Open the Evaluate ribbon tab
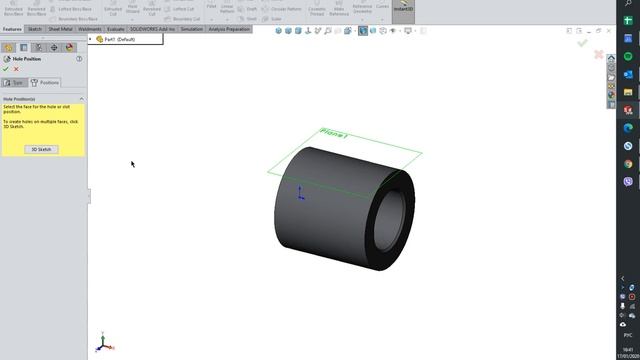 pos(116,29)
